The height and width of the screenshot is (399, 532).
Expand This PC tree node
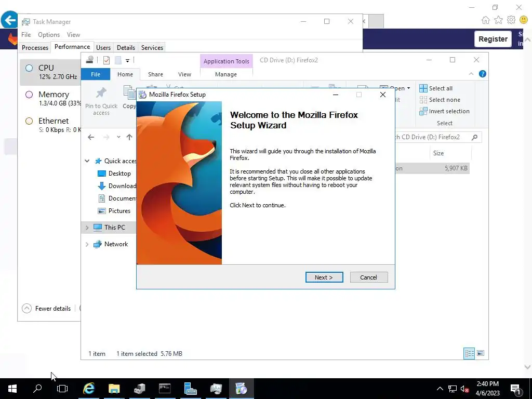click(87, 228)
